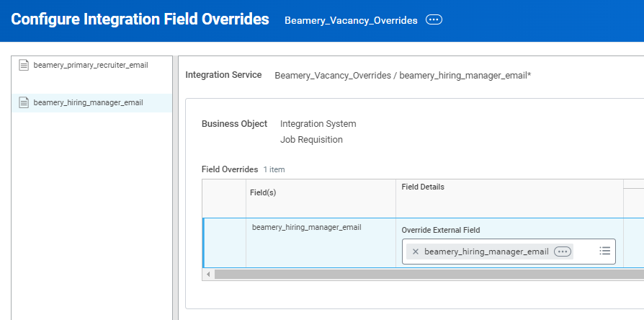Viewport: 644px width, 320px height.
Task: Click Integration System business object text
Action: (x=318, y=124)
